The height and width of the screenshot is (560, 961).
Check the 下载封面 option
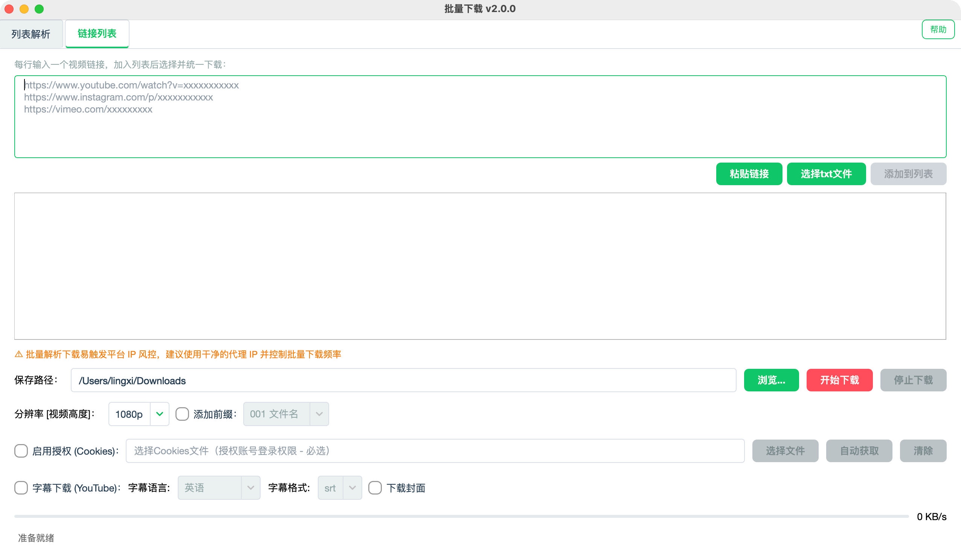point(375,488)
